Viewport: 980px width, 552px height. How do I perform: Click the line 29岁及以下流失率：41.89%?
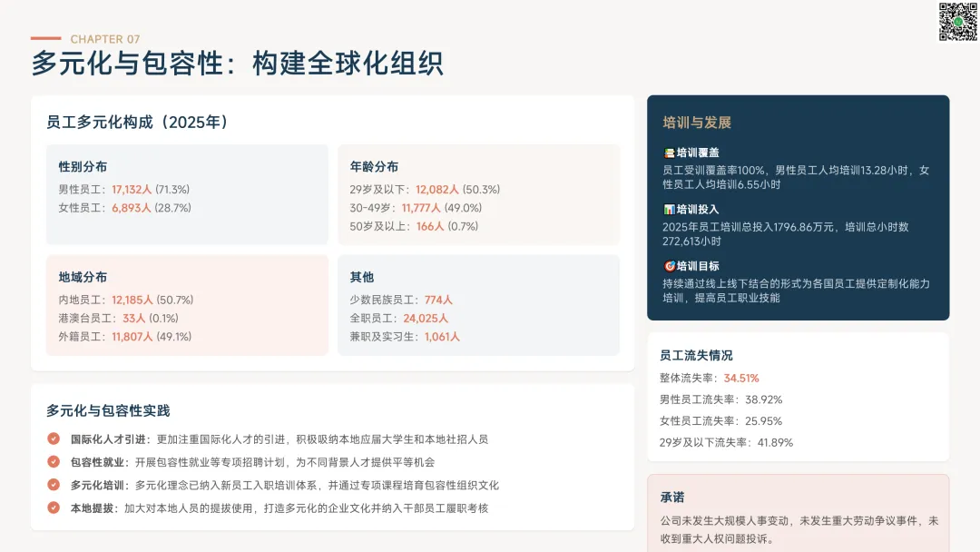pyautogui.click(x=726, y=443)
